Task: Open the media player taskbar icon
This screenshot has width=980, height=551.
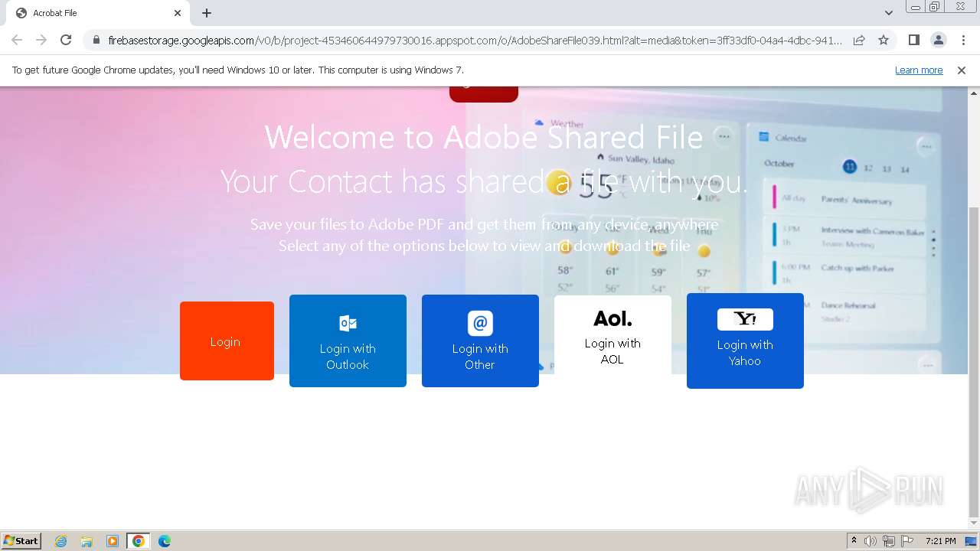Action: [x=113, y=541]
